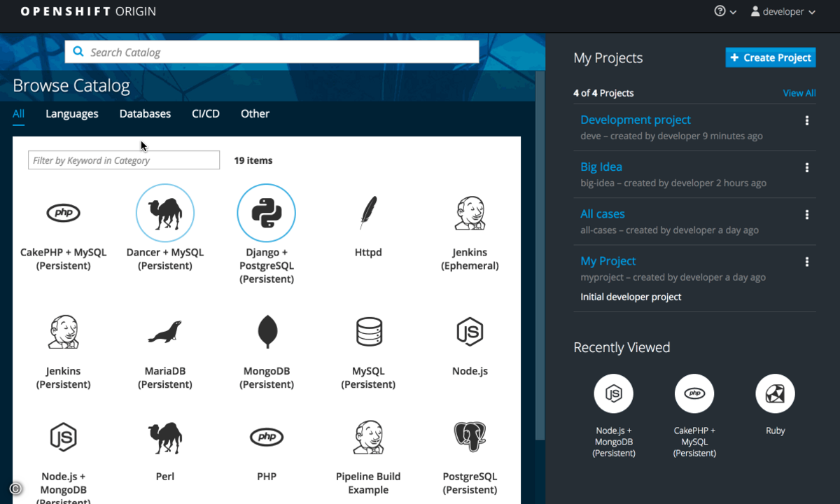Switch to the Languages tab

click(72, 113)
